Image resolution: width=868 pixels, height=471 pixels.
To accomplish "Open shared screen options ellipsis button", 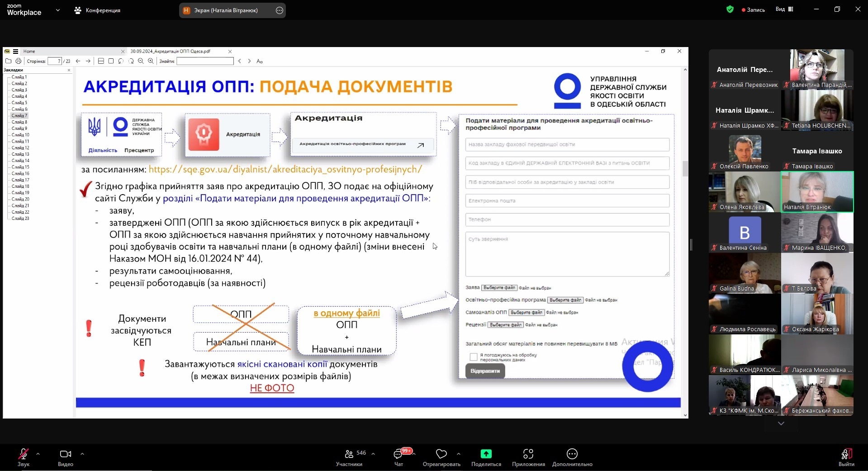I will [280, 10].
